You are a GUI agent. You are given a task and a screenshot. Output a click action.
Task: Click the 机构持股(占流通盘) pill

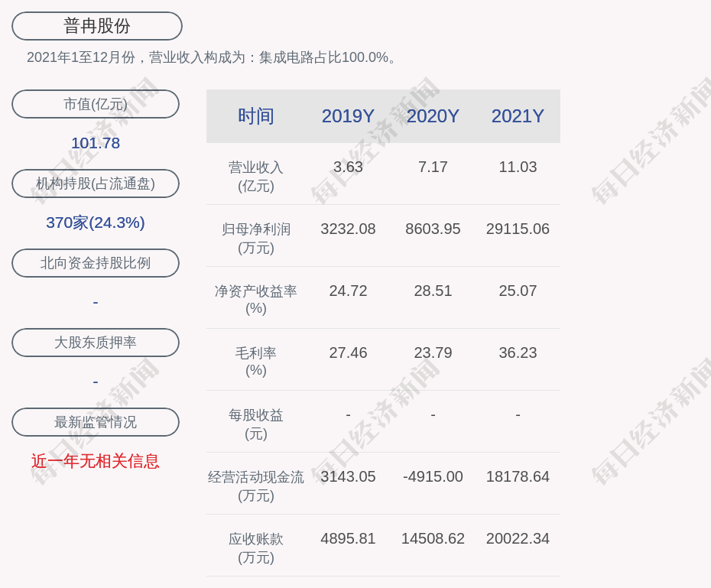(96, 184)
